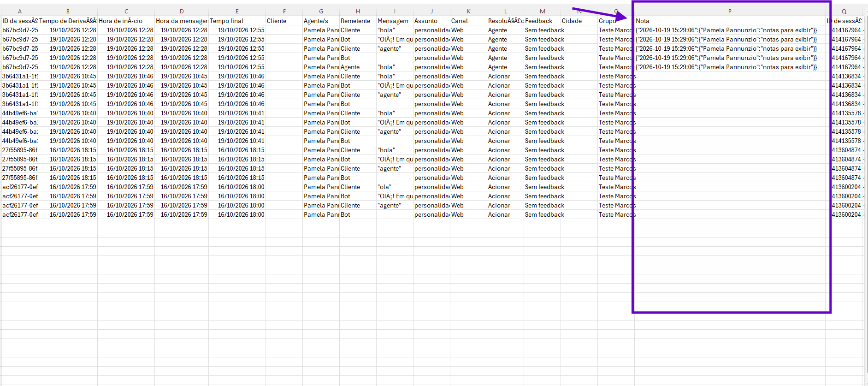Click the "Canal" header cell
This screenshot has width=868, height=386.
coord(469,21)
